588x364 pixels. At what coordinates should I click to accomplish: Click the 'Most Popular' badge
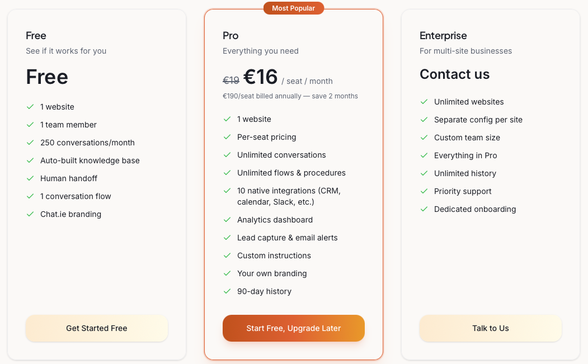293,8
